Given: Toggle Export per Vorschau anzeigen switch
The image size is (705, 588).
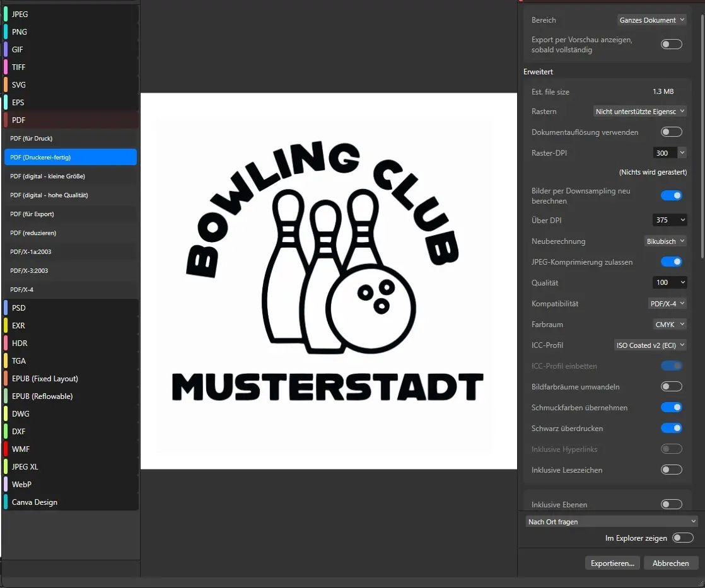Looking at the screenshot, I should [672, 44].
